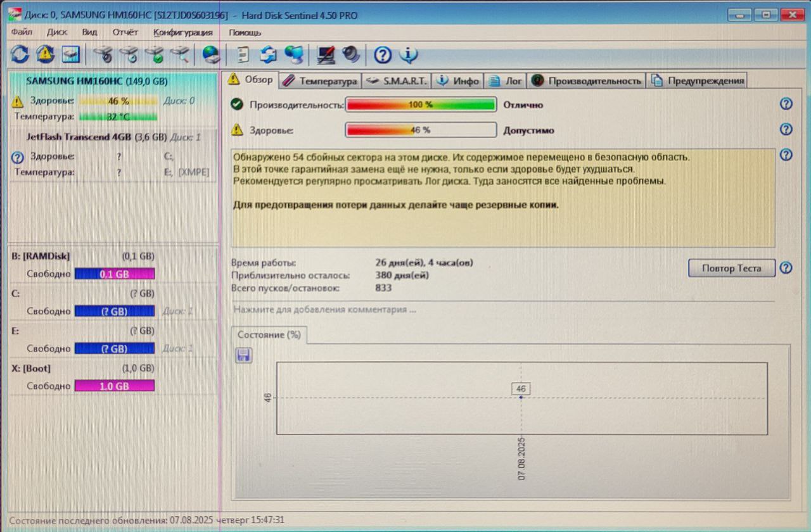
Task: Click the 'E, [XMPE]' label under JetFlash
Action: click(186, 172)
